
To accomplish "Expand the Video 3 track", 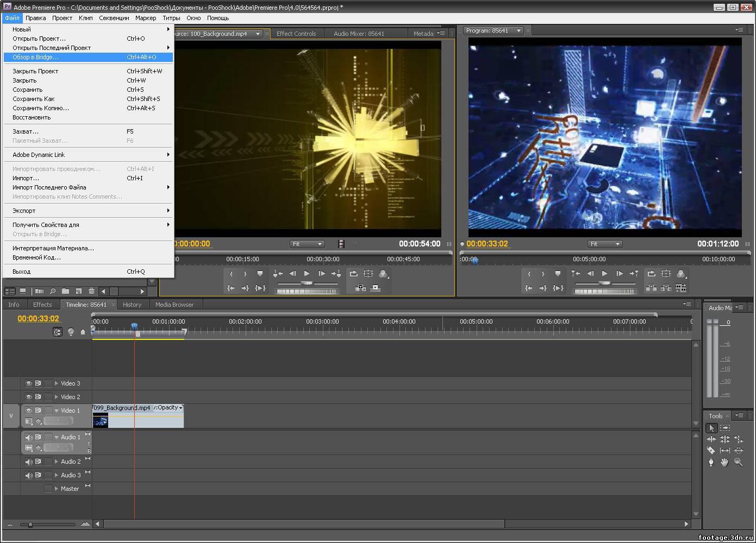I will [x=56, y=383].
